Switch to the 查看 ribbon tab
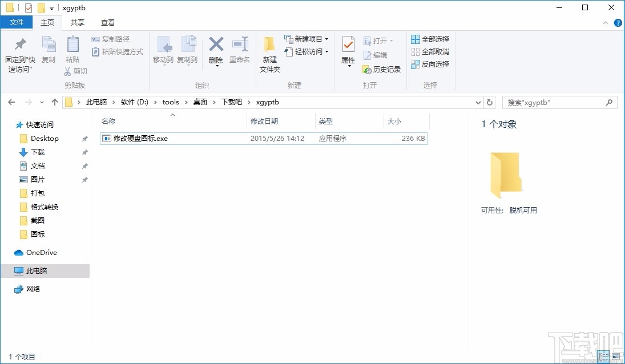This screenshot has height=364, width=625. (x=107, y=22)
